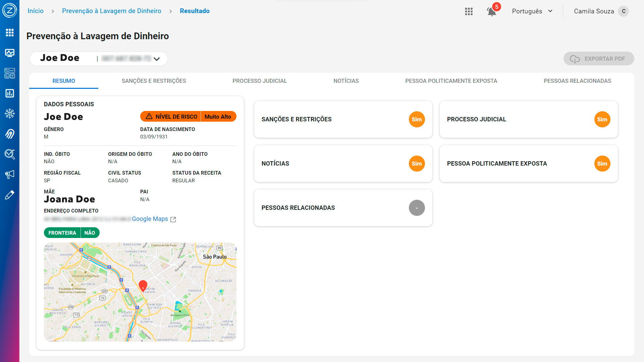
Task: Click the Z logo in the sidebar
Action: [x=9, y=10]
